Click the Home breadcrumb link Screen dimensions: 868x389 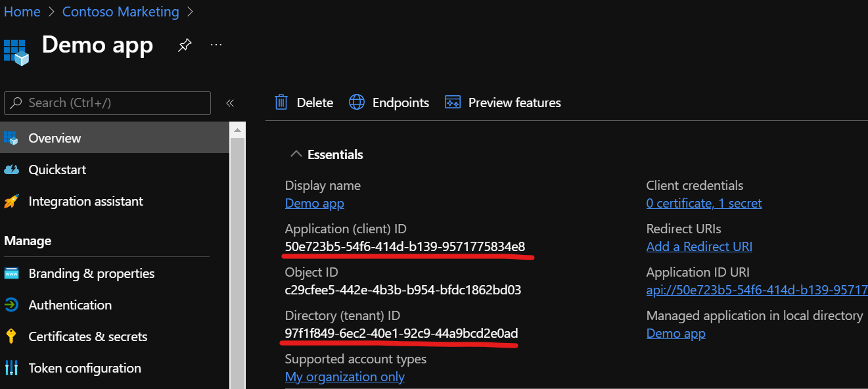22,12
